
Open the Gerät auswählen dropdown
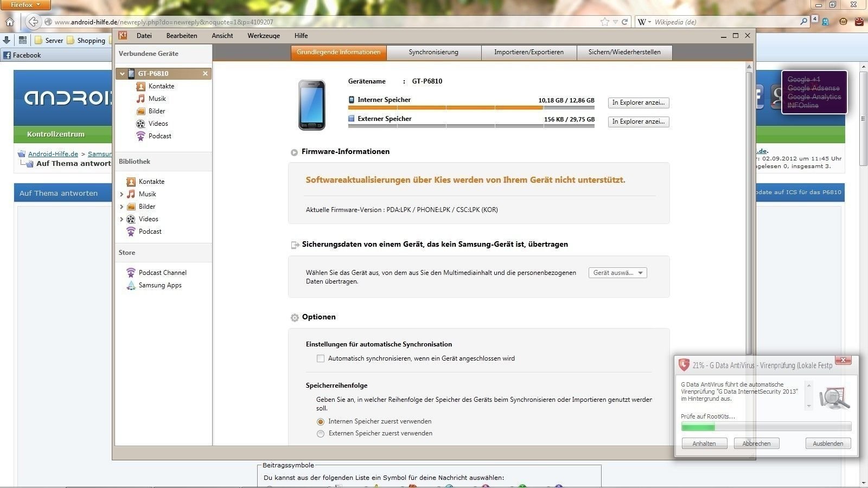pos(617,273)
